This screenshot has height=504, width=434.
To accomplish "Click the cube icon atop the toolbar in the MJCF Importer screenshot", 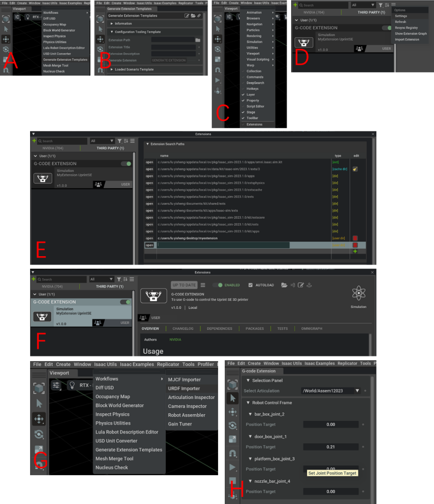I will tap(39, 389).
